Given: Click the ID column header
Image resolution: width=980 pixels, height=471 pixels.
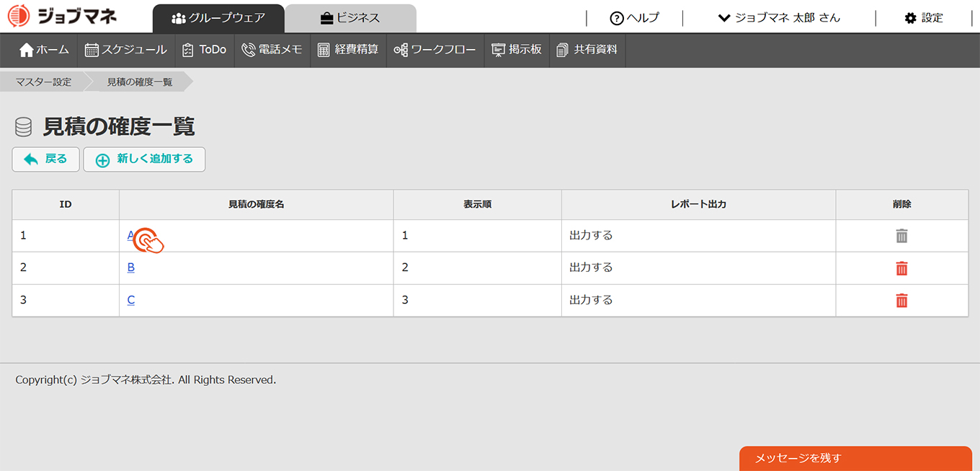Looking at the screenshot, I should (66, 205).
